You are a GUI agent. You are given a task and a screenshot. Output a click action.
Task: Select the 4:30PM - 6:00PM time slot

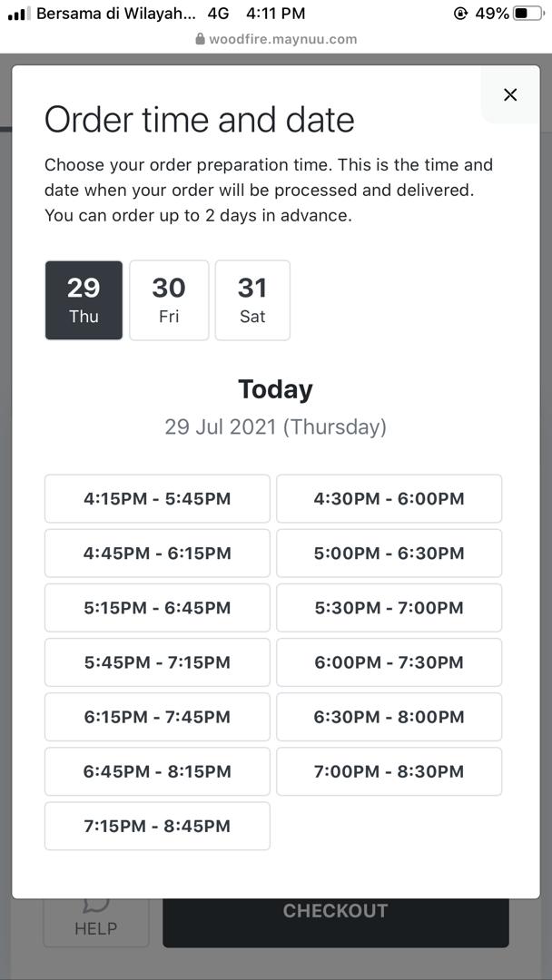coord(389,499)
